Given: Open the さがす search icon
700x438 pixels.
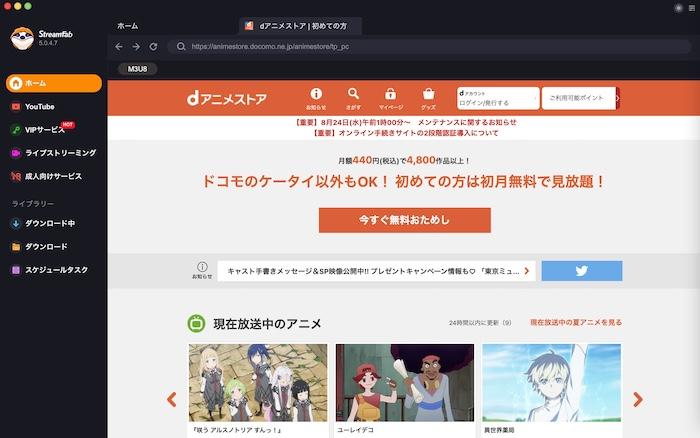Looking at the screenshot, I should (353, 99).
